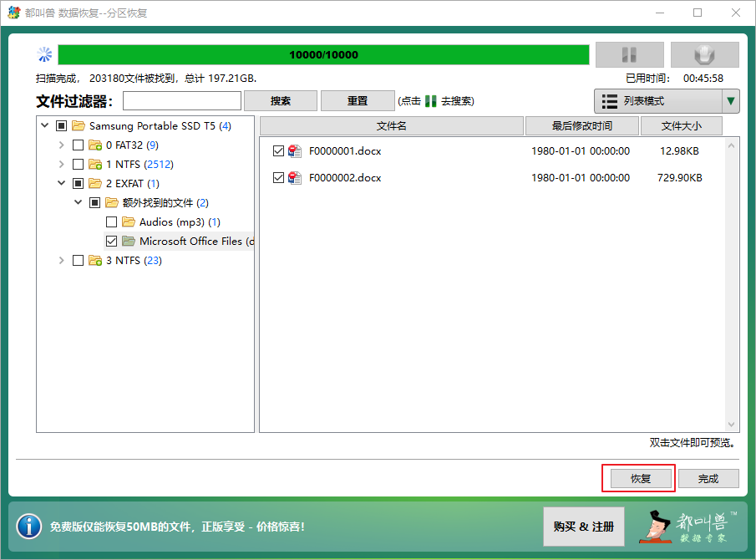Click the Audios (mp3) folder icon
The image size is (756, 560).
pyautogui.click(x=129, y=222)
